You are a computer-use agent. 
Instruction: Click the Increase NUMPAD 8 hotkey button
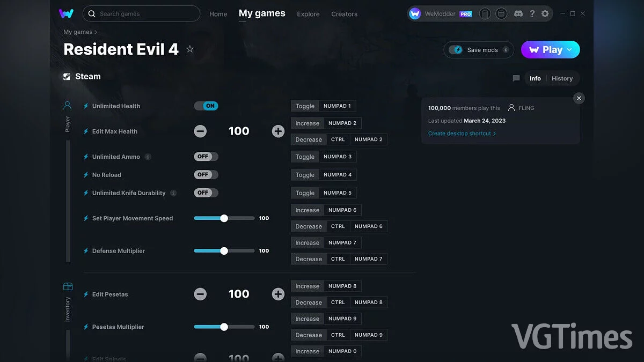click(326, 286)
